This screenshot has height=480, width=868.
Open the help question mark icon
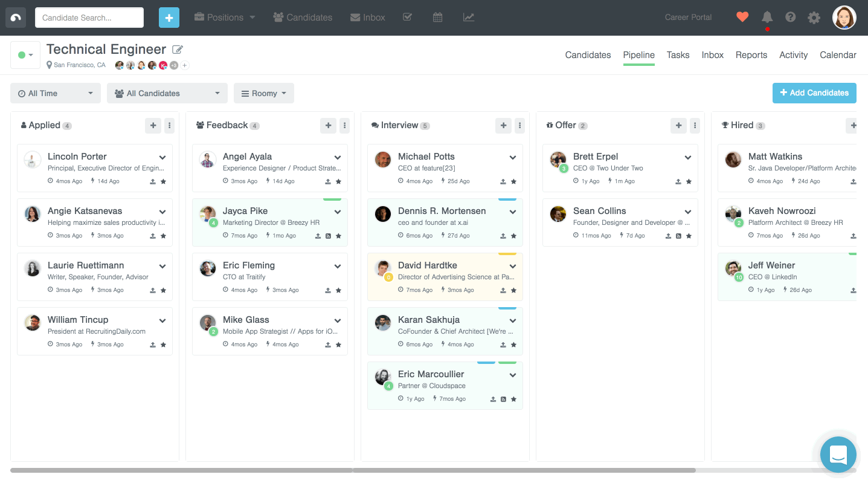click(790, 17)
